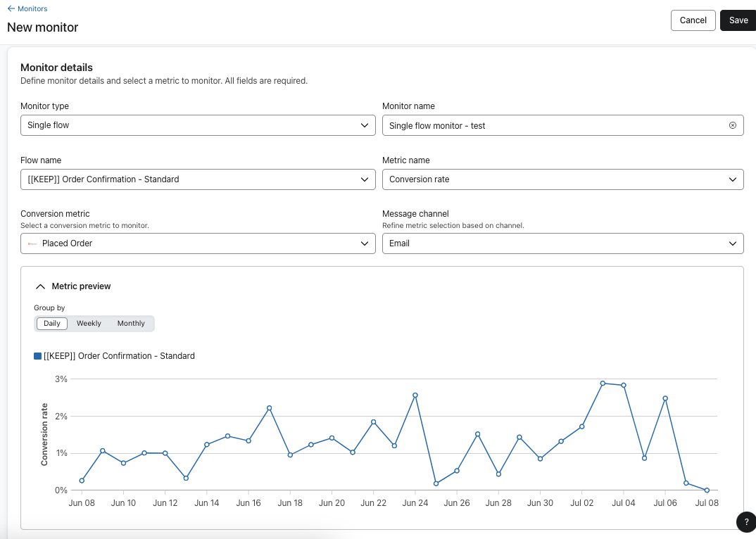The image size is (756, 539).
Task: Click the Flow name dropdown chevron
Action: (365, 179)
